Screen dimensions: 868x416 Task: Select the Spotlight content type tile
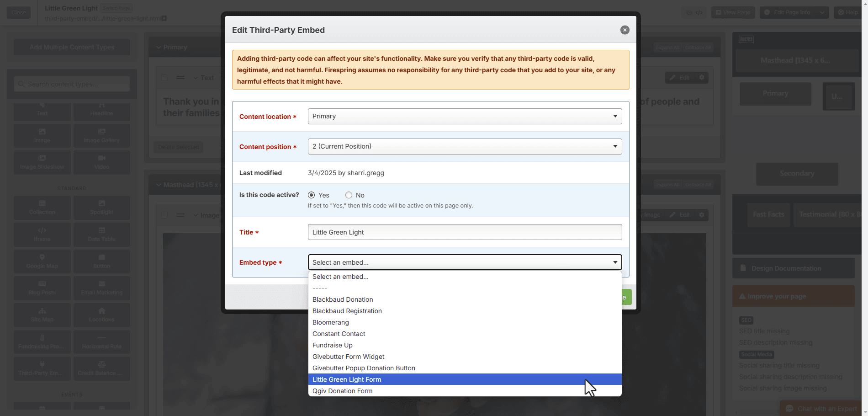pyautogui.click(x=102, y=208)
